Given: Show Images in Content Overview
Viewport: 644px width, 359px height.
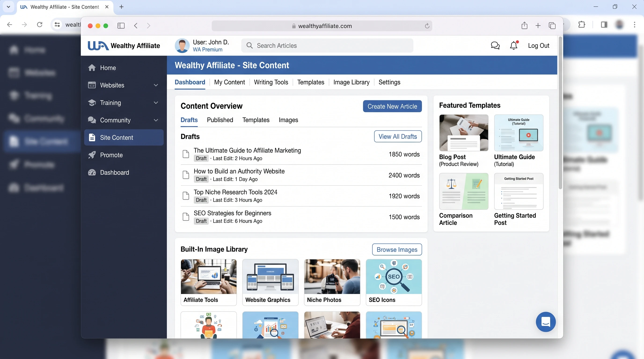Looking at the screenshot, I should [288, 120].
